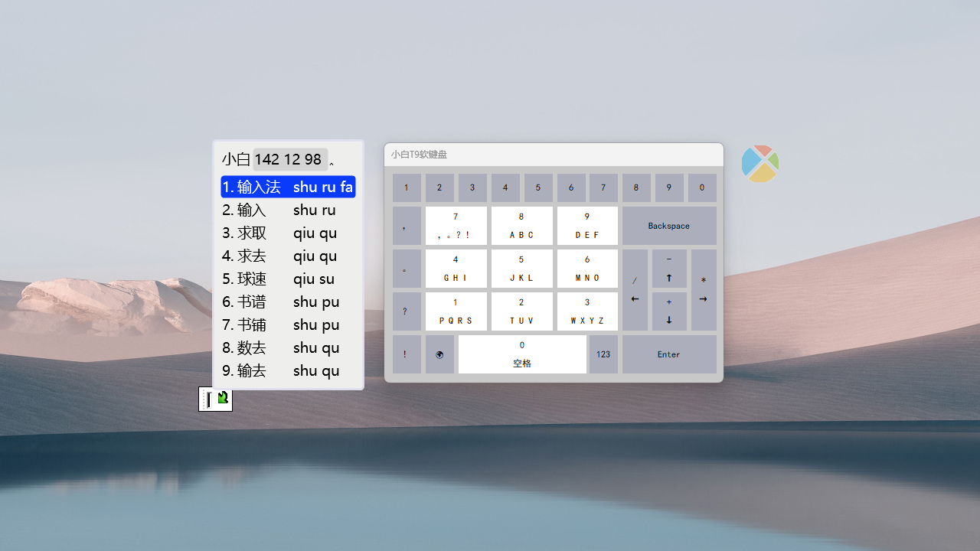
Task: Tap the T9 key 8 ABC
Action: pos(521,226)
